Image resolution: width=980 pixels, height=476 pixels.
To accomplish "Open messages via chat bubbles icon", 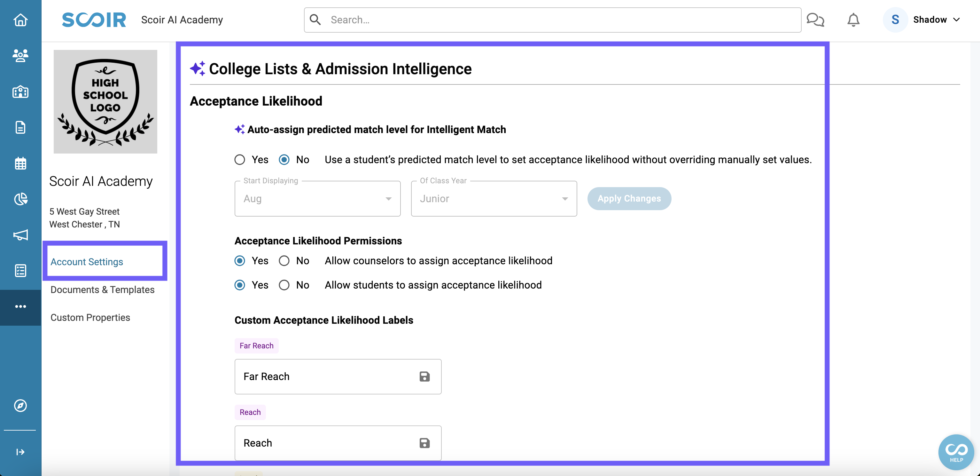I will click(815, 20).
